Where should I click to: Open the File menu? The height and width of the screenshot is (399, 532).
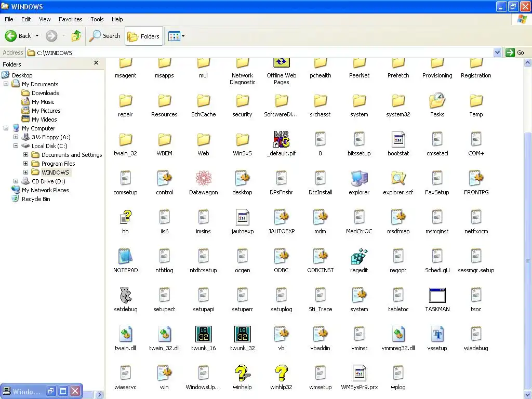(x=9, y=19)
